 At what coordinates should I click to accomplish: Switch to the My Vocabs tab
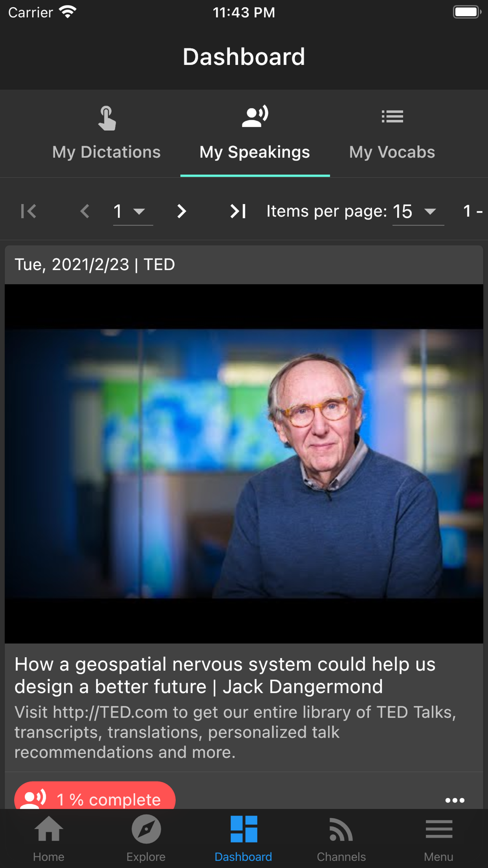(392, 133)
